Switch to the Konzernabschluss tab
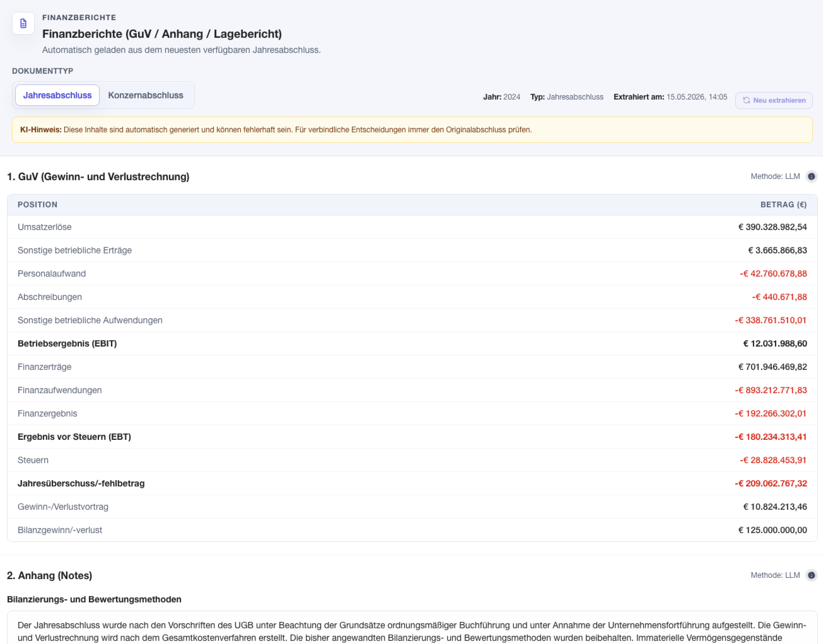The width and height of the screenshot is (823, 644). tap(146, 95)
